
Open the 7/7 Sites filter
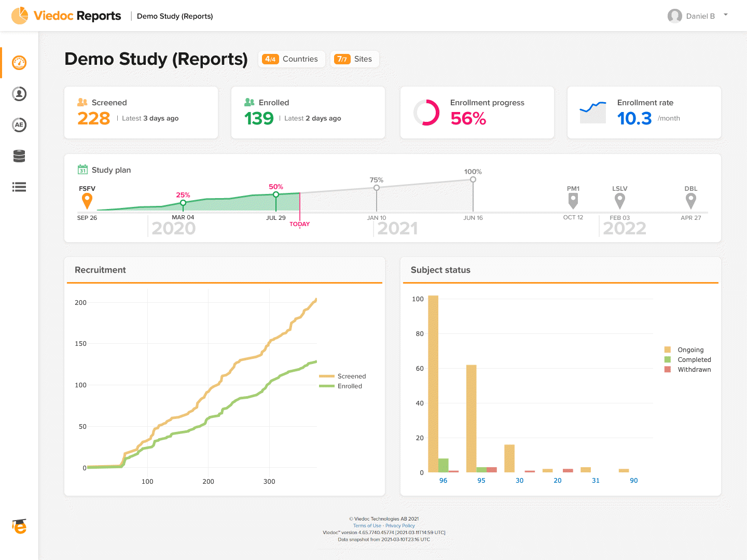[x=354, y=59]
